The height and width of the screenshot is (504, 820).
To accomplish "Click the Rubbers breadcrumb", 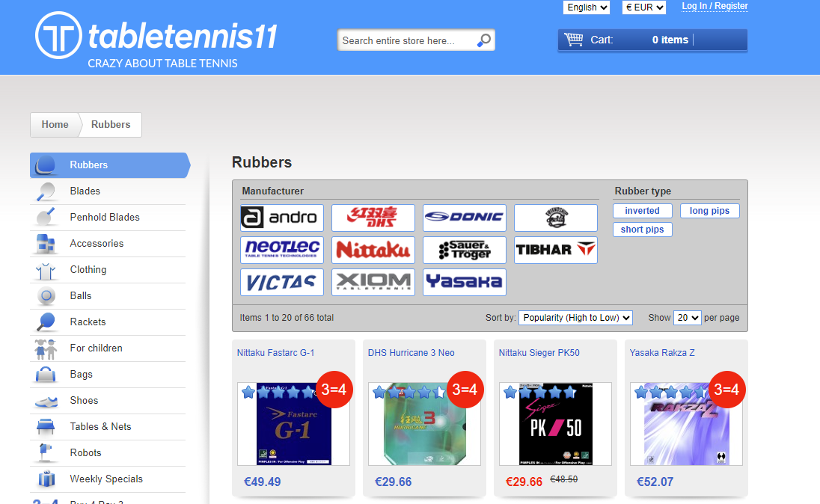I will (x=111, y=124).
